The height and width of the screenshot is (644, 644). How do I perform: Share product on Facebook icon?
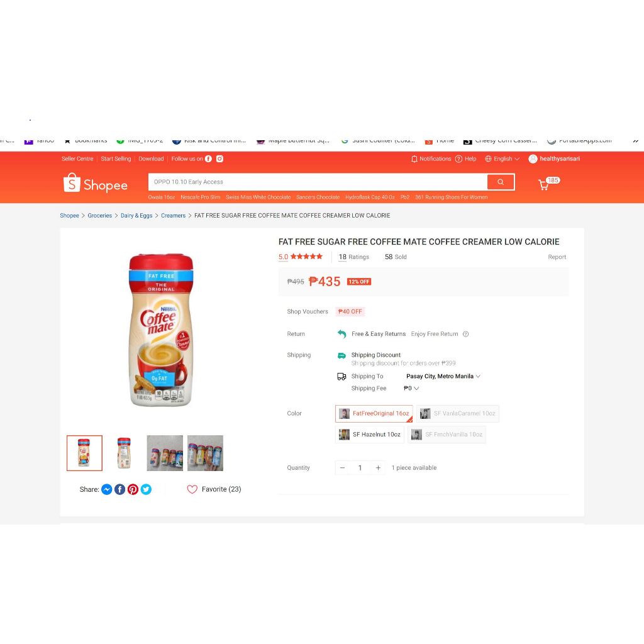coord(119,489)
